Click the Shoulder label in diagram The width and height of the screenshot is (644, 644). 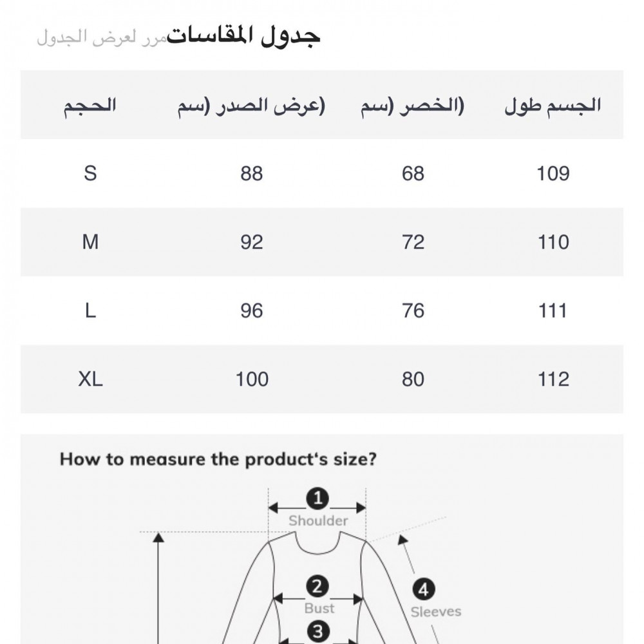318,520
